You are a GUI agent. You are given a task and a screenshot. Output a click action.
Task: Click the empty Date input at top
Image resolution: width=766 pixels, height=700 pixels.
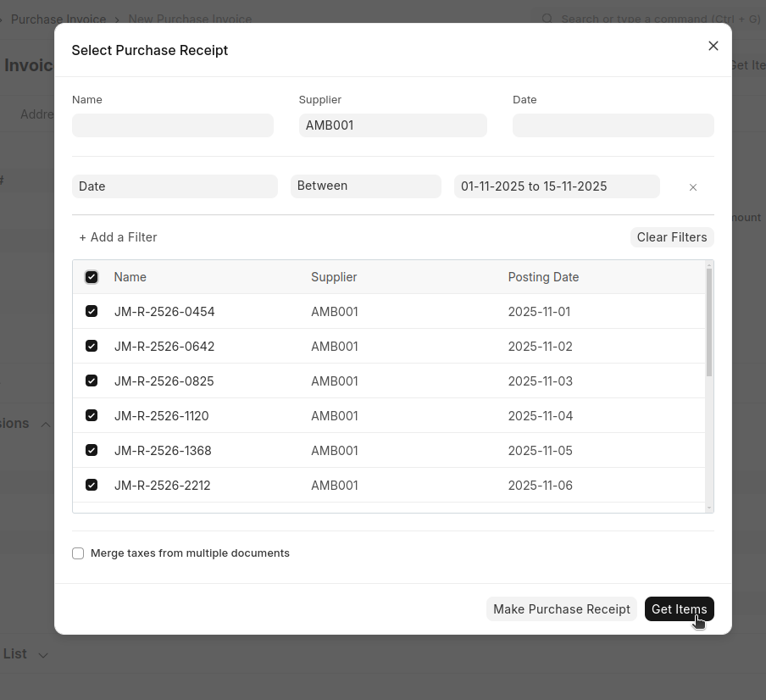[613, 125]
